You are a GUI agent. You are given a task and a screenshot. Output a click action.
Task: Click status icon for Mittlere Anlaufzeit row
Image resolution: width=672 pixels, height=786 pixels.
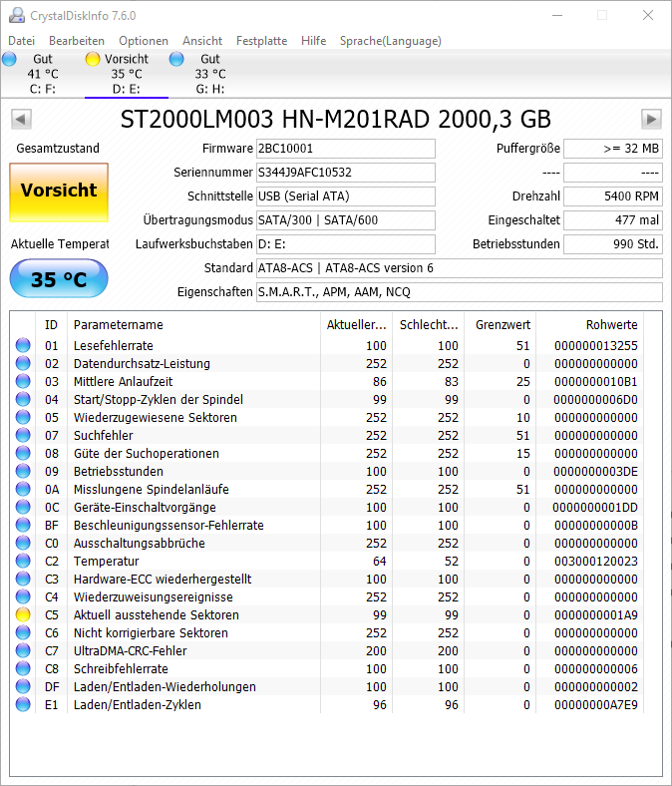click(23, 381)
